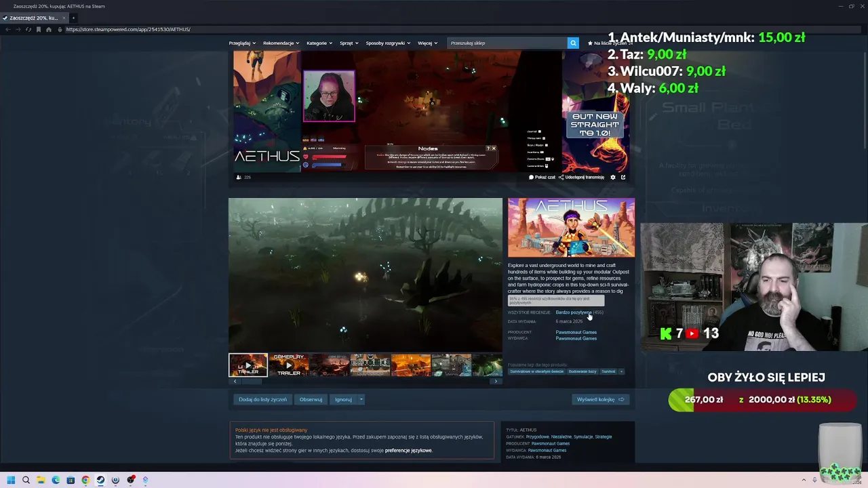Click the store search magnifier icon
Screen dimensions: 868x488
[573, 43]
